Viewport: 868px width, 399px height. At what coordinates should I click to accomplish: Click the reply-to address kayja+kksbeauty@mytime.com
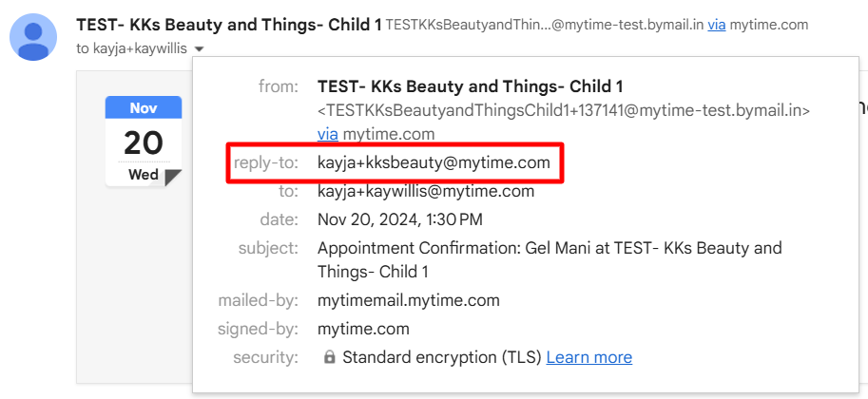click(x=434, y=162)
